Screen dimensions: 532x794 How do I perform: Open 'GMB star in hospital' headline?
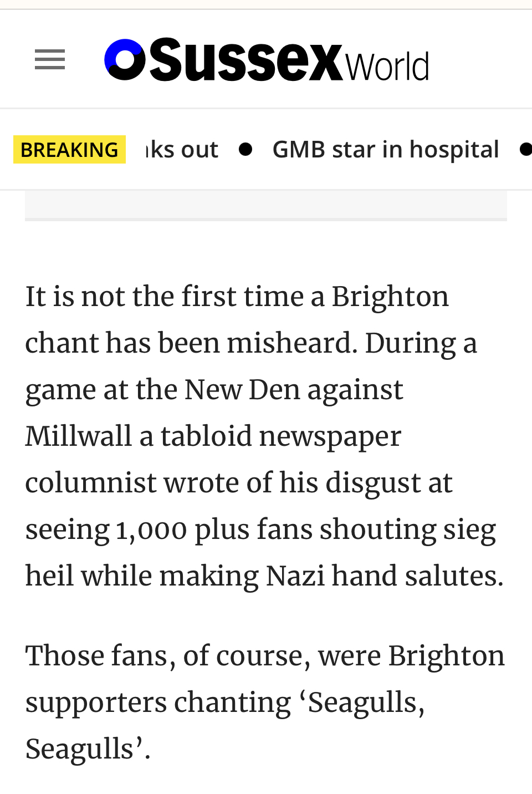tap(386, 149)
